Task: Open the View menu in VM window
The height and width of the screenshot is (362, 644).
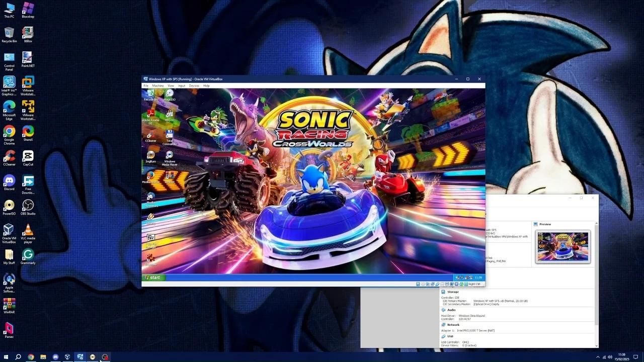Action: [171, 85]
